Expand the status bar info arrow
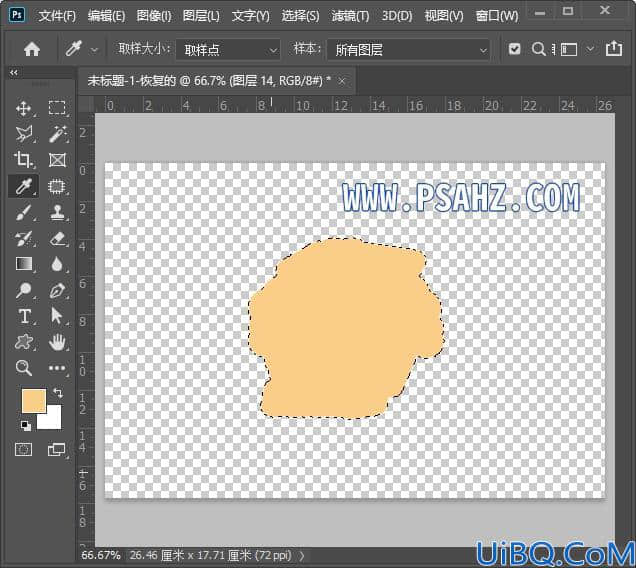The height and width of the screenshot is (568, 636). click(302, 555)
